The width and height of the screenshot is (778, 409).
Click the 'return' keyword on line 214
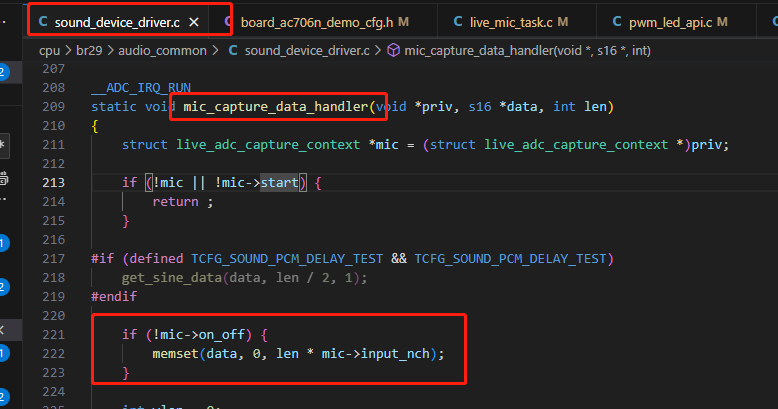(175, 202)
